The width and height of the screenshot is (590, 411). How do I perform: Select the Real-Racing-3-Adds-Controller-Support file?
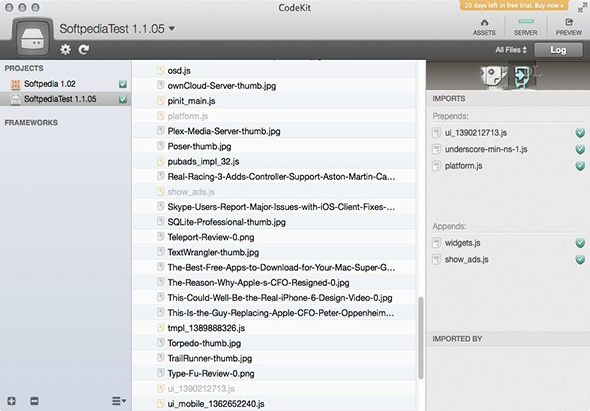pos(274,177)
